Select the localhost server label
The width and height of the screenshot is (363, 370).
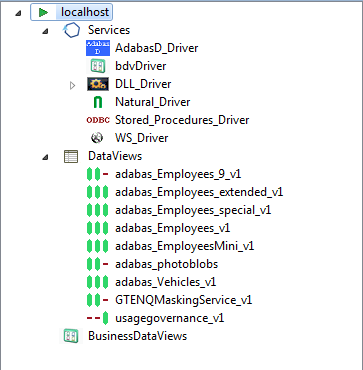(x=85, y=12)
